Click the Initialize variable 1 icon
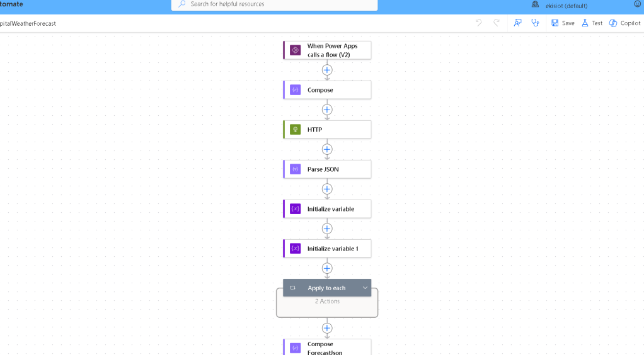The image size is (644, 355). coord(295,249)
